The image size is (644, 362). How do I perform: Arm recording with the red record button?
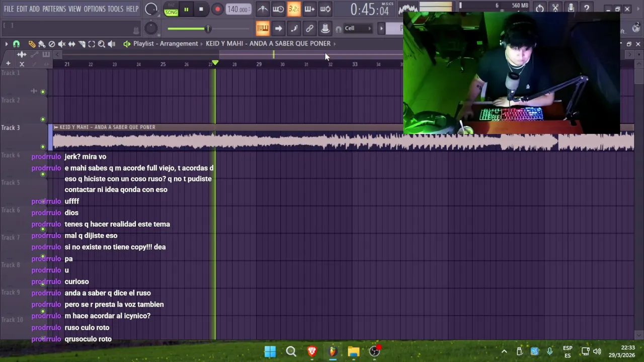[217, 9]
